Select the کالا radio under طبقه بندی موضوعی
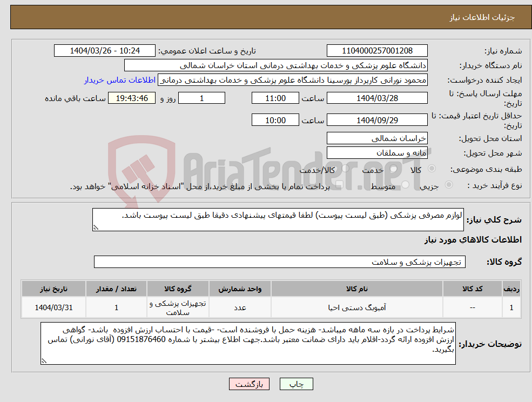Viewport: 532px width, 402px height. coord(430,169)
